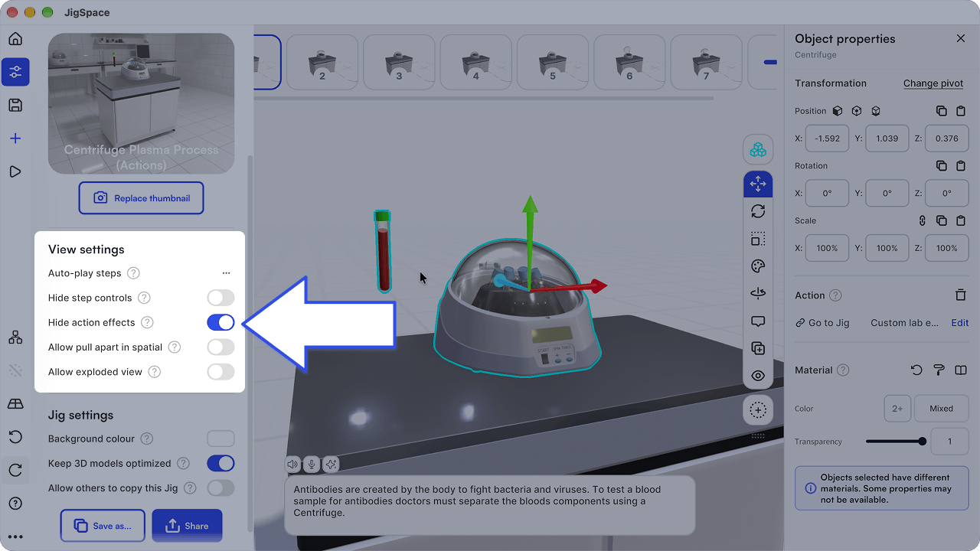Open the 3D object library cubes icon
Screen dimensions: 980x551
[x=758, y=149]
